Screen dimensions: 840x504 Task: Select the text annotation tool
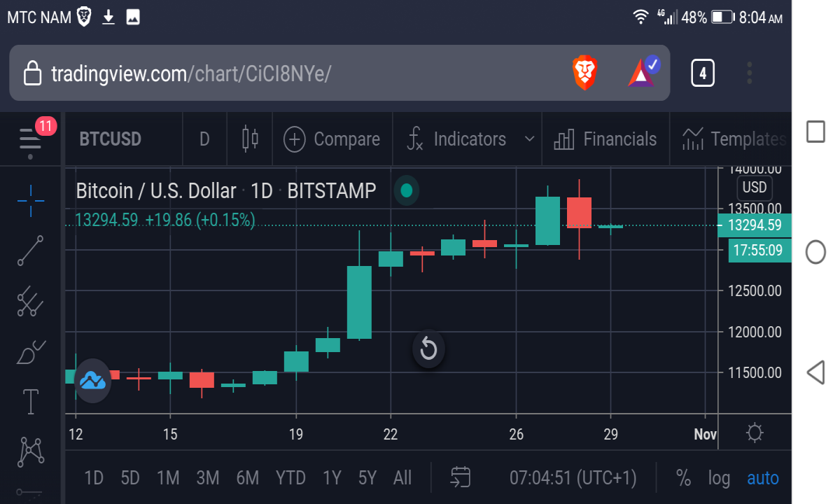[x=31, y=402]
